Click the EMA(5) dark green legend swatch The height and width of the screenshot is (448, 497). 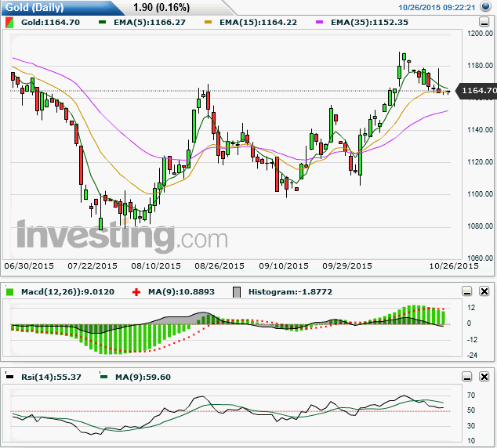point(102,22)
